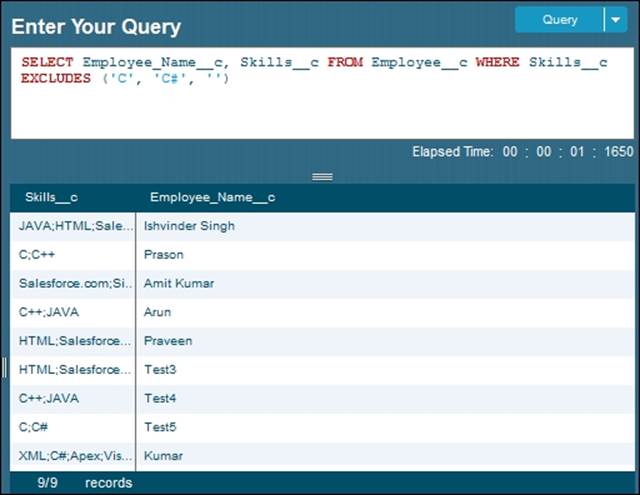Click the Amit Kumar name cell
This screenshot has width=640, height=495.
(x=179, y=284)
